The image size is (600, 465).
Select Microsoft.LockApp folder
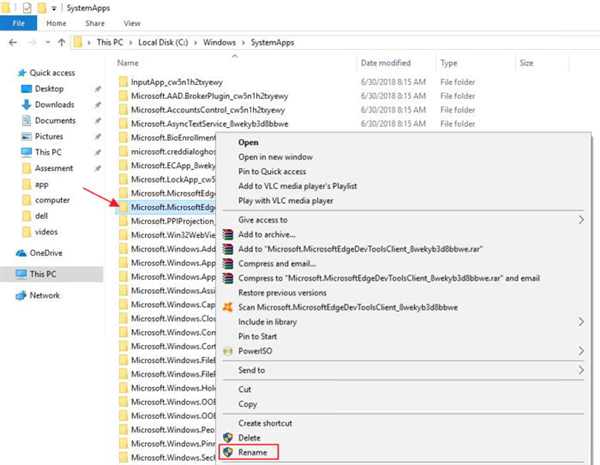pyautogui.click(x=173, y=179)
